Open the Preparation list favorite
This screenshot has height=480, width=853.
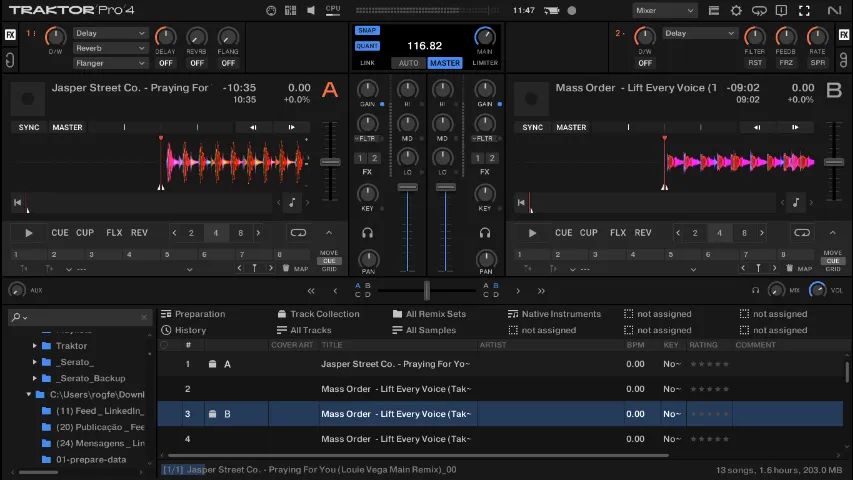click(194, 314)
